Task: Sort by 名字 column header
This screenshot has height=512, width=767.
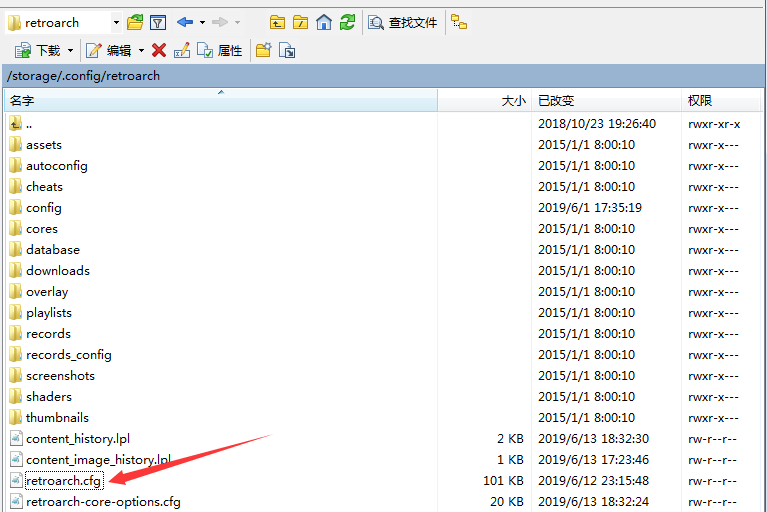Action: [221, 101]
